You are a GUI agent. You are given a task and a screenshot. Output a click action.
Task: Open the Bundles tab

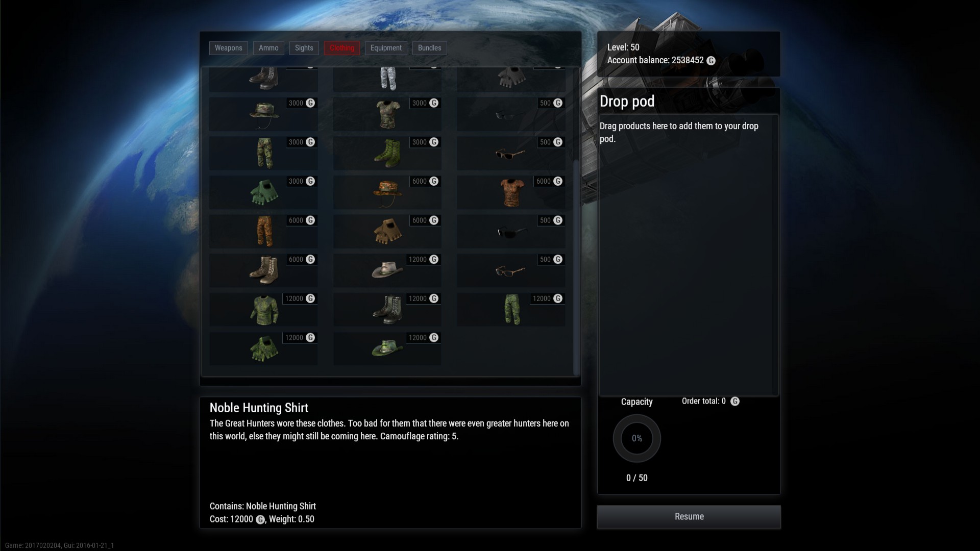[x=429, y=48]
